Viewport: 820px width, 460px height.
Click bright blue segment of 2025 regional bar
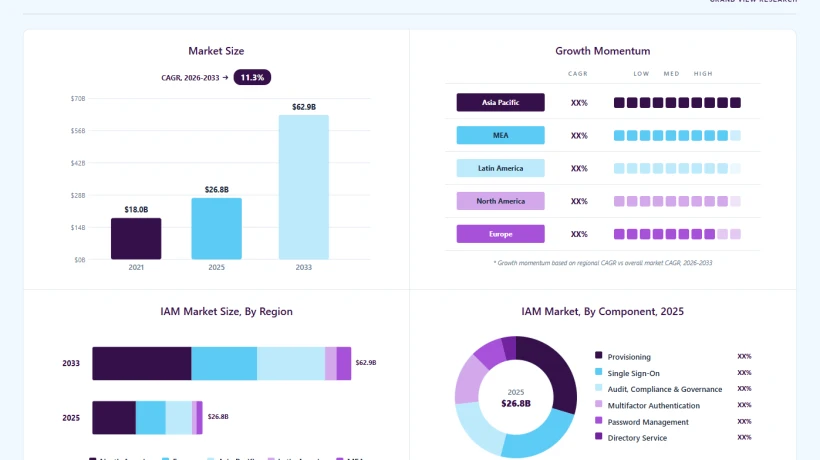151,418
